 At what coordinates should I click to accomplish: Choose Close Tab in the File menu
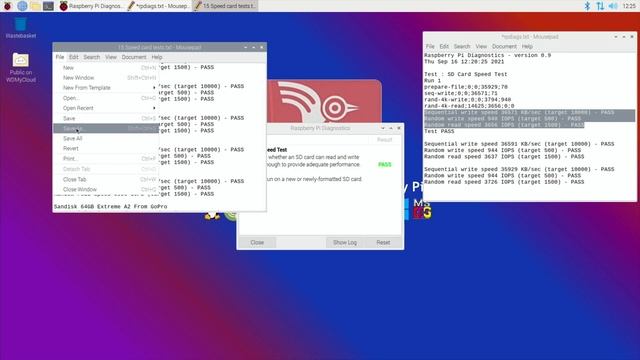(x=106, y=180)
